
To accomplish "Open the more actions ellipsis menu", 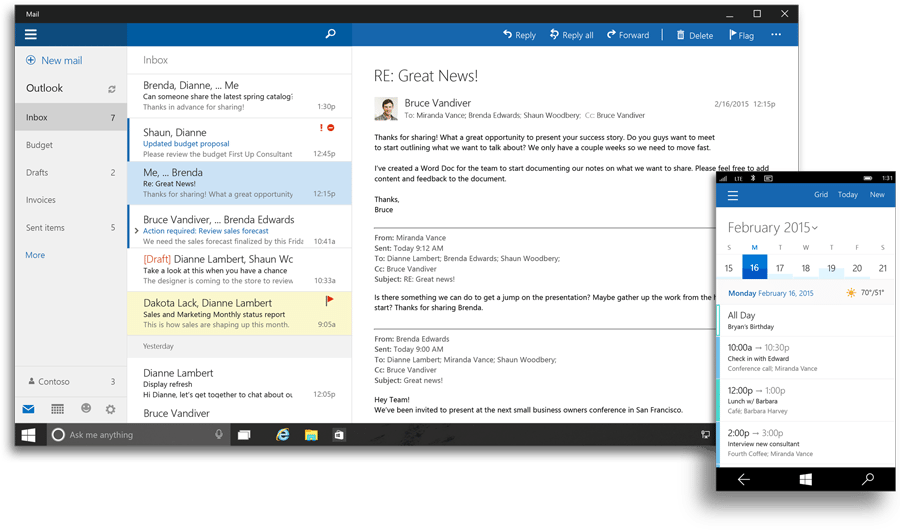I will pyautogui.click(x=776, y=35).
